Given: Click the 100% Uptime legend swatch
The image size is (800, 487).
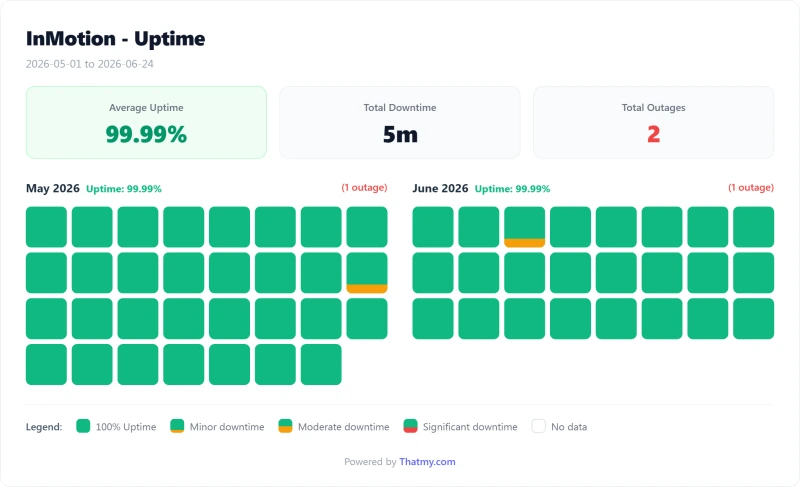Looking at the screenshot, I should (83, 426).
